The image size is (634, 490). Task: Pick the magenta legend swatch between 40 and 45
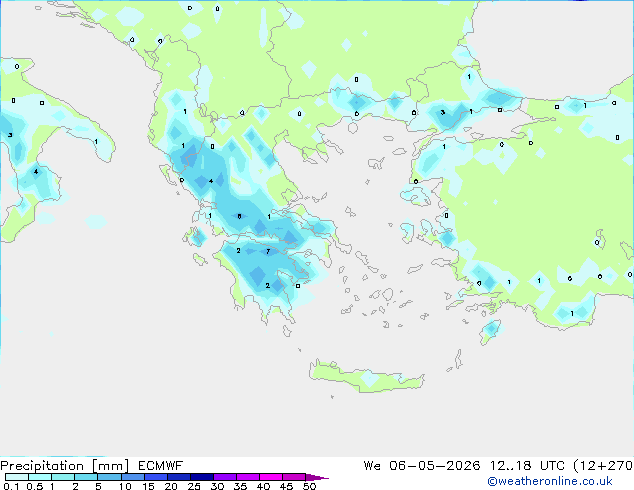tap(271, 477)
